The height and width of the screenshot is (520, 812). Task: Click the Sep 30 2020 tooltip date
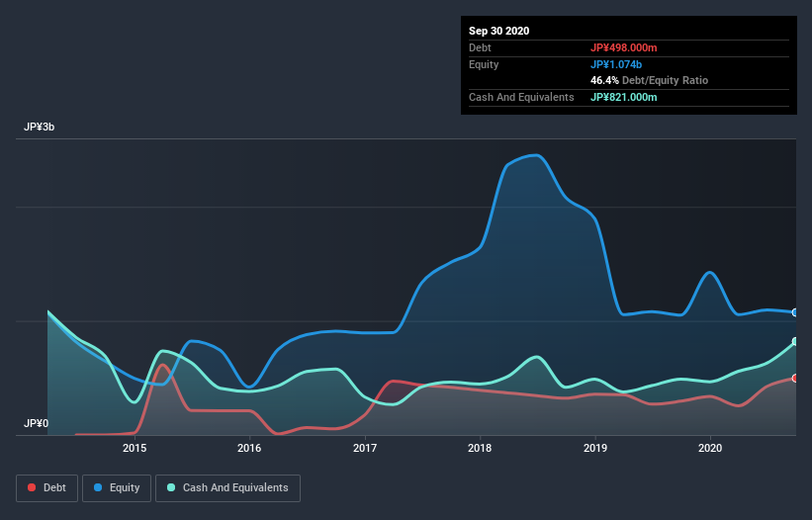(499, 31)
